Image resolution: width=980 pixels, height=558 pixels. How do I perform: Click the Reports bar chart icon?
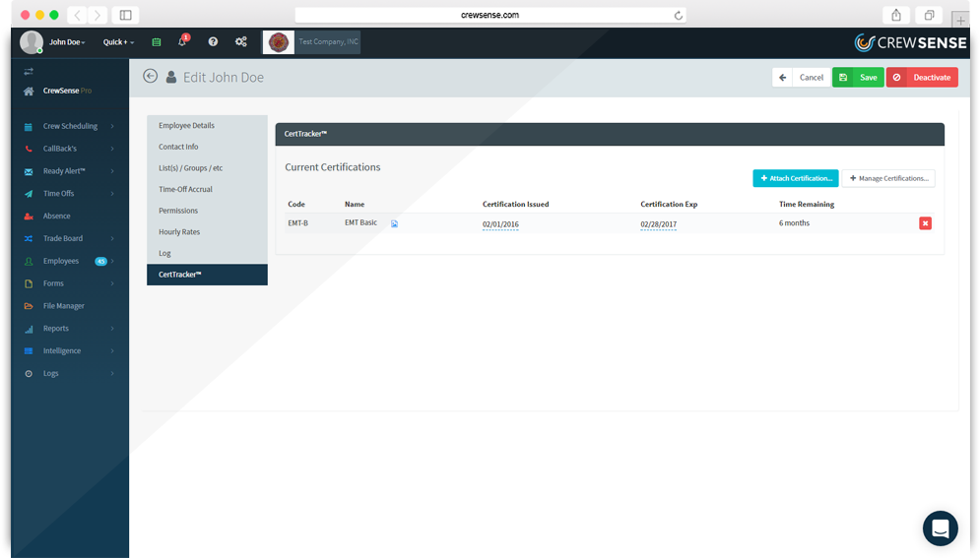tap(29, 329)
